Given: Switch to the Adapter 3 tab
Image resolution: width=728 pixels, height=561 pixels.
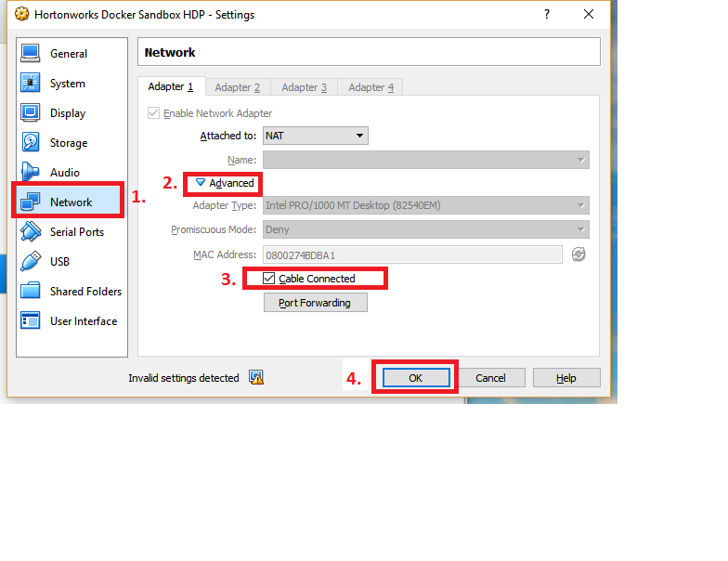Looking at the screenshot, I should [305, 87].
